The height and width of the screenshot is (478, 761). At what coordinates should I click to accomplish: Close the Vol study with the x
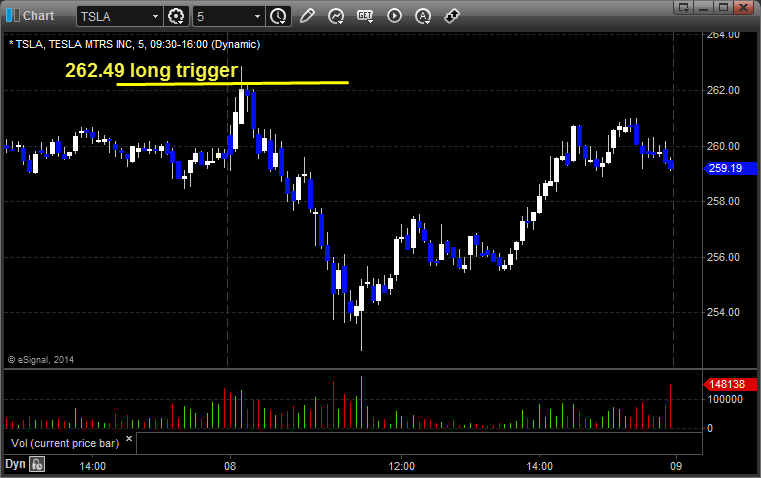pyautogui.click(x=129, y=439)
